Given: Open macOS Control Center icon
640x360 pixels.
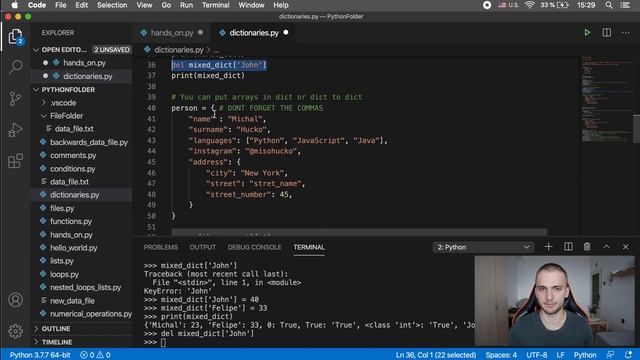Looking at the screenshot, I should pyautogui.click(x=625, y=5).
